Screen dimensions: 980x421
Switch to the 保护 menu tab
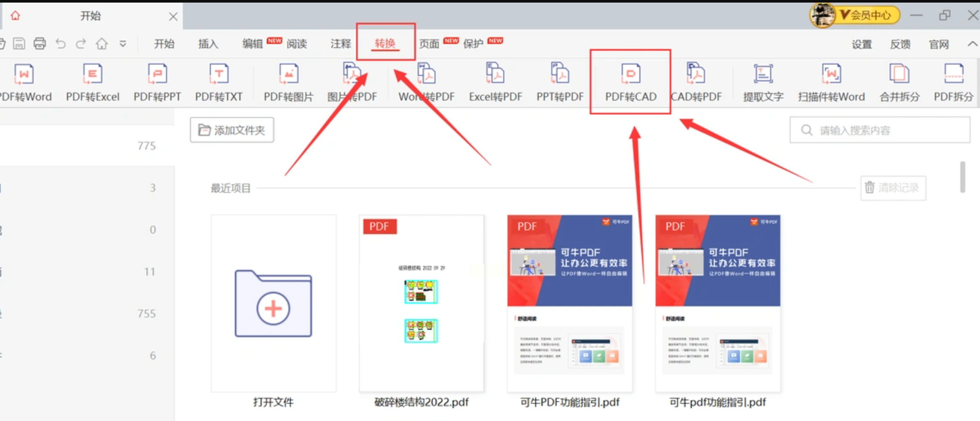pos(473,44)
